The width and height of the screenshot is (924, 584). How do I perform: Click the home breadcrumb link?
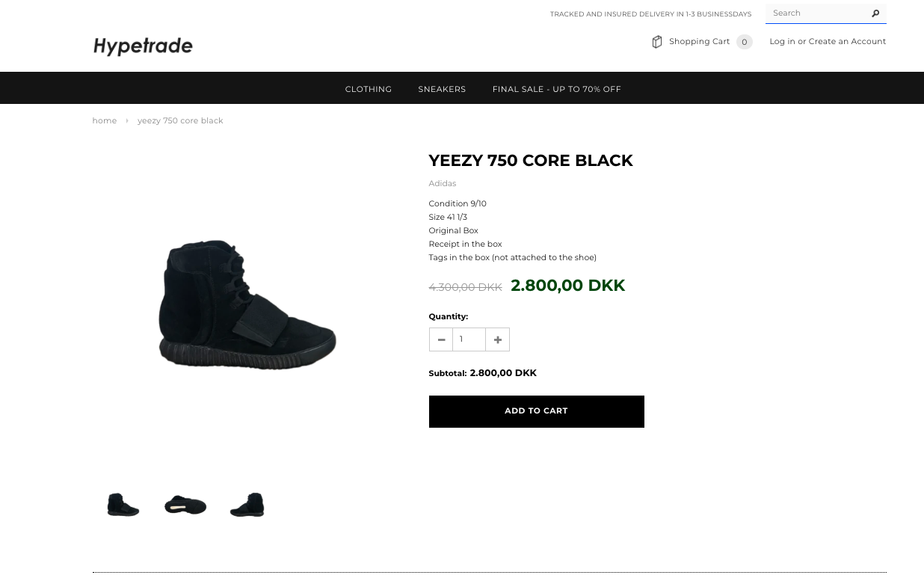(x=105, y=121)
